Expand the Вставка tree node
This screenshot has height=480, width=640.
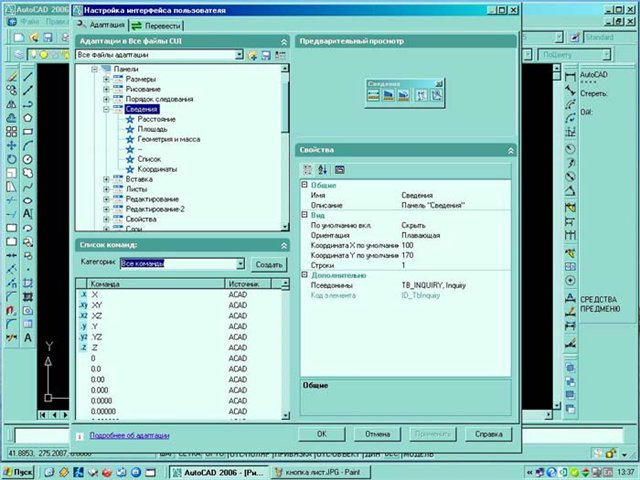click(x=105, y=179)
